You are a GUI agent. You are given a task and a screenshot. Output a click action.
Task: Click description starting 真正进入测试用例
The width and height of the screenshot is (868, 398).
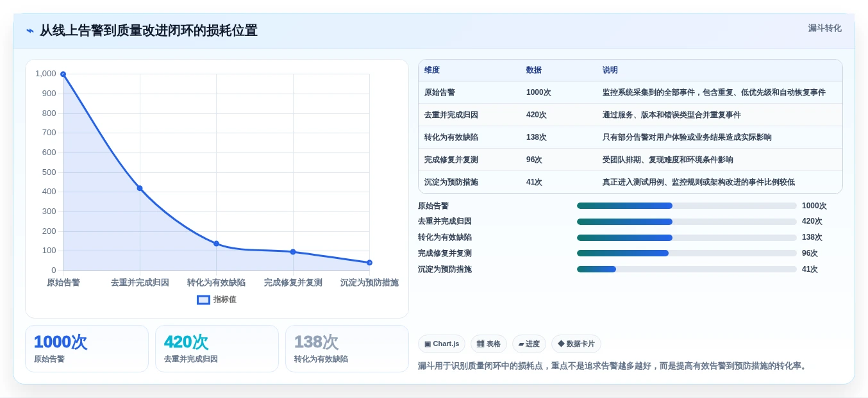coord(699,182)
